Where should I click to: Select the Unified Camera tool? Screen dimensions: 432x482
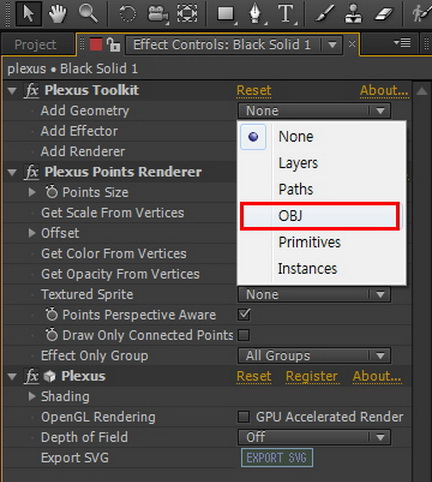coord(157,14)
